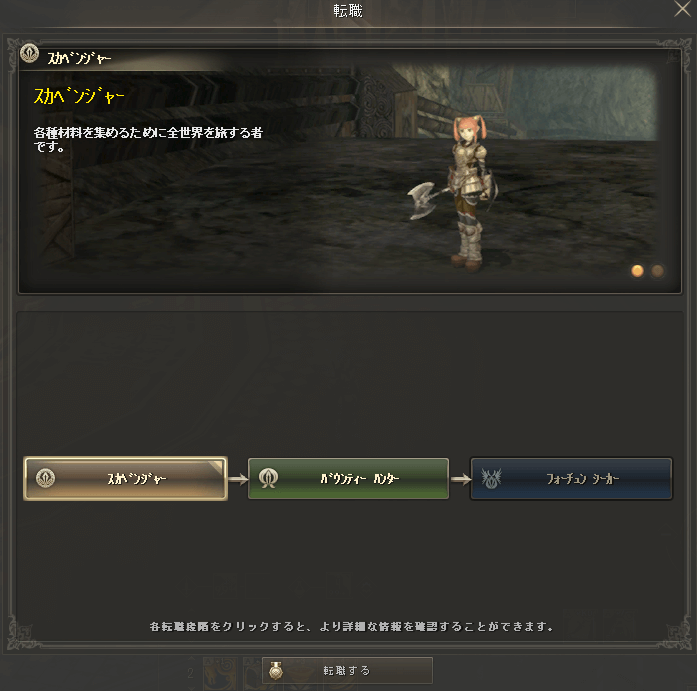
Task: Close the 転職 window with the X
Action: (x=682, y=9)
